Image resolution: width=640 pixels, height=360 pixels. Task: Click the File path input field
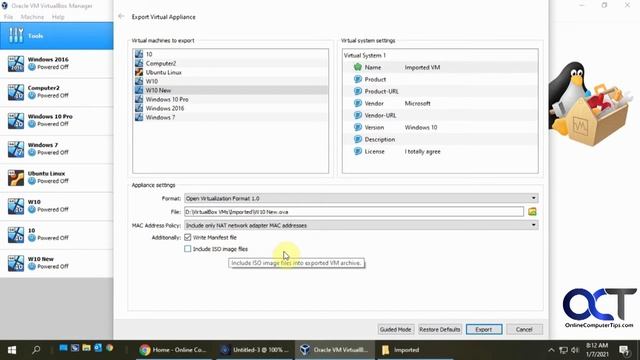[353, 212]
